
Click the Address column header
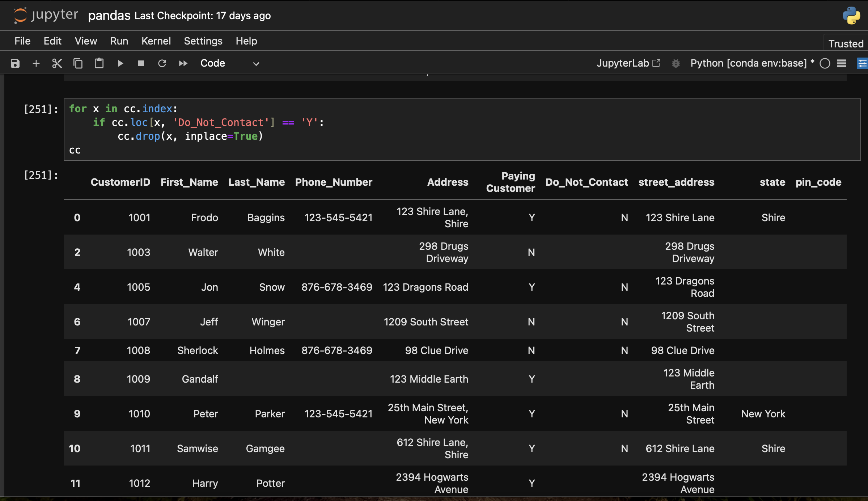(x=448, y=182)
